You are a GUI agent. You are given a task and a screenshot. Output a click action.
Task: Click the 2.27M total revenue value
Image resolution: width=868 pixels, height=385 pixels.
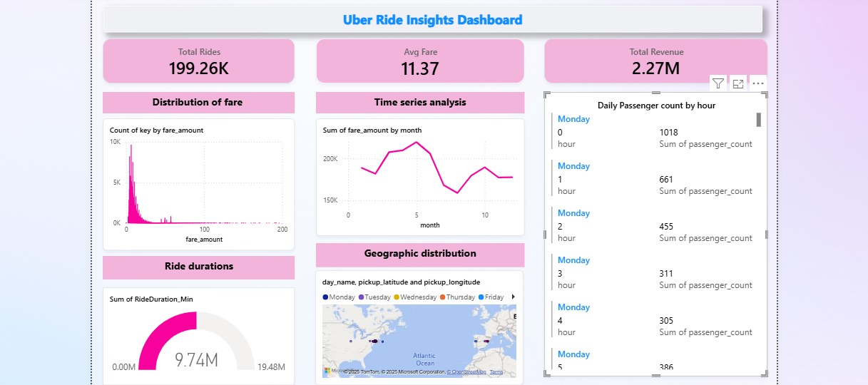[x=656, y=68]
